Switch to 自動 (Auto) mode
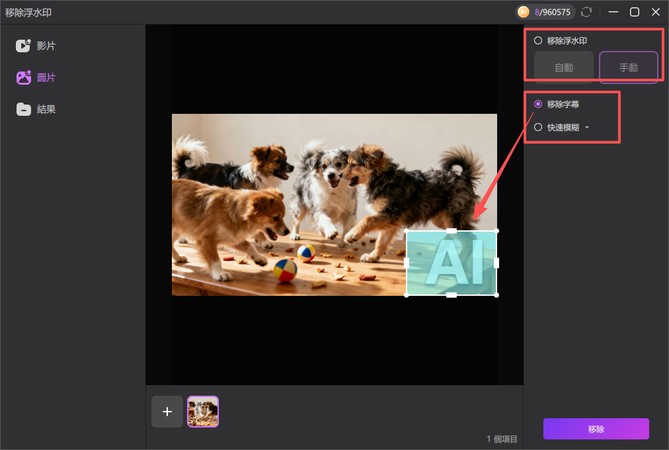 pyautogui.click(x=564, y=68)
